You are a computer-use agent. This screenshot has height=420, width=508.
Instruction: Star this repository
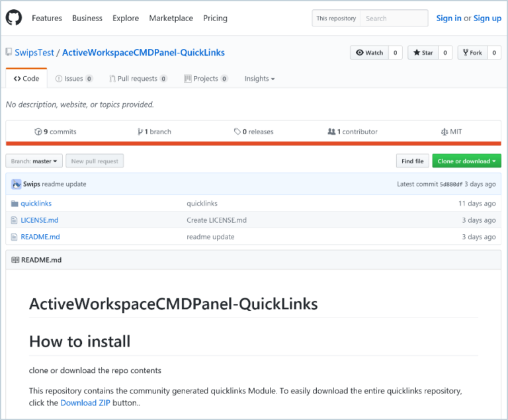pos(423,53)
